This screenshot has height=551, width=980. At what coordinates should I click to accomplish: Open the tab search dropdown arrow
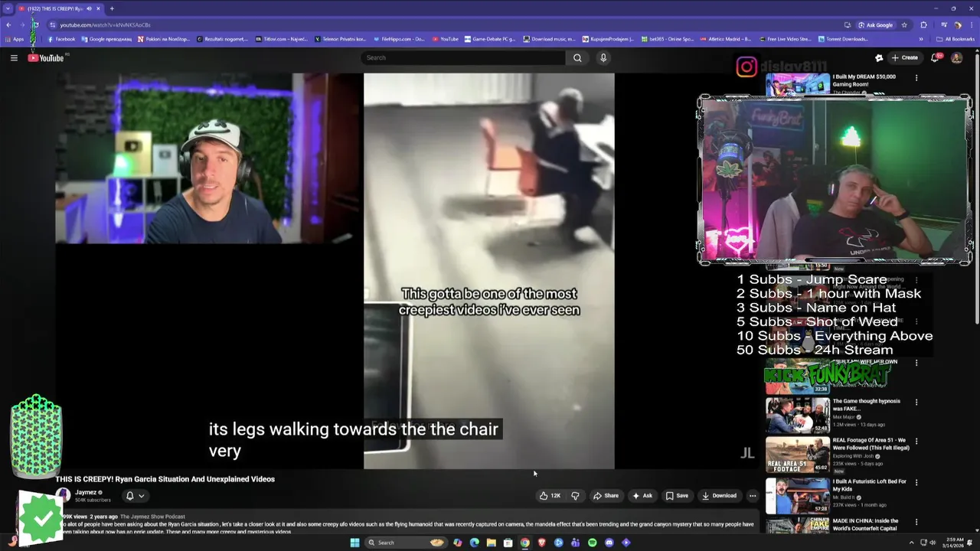tap(8, 8)
